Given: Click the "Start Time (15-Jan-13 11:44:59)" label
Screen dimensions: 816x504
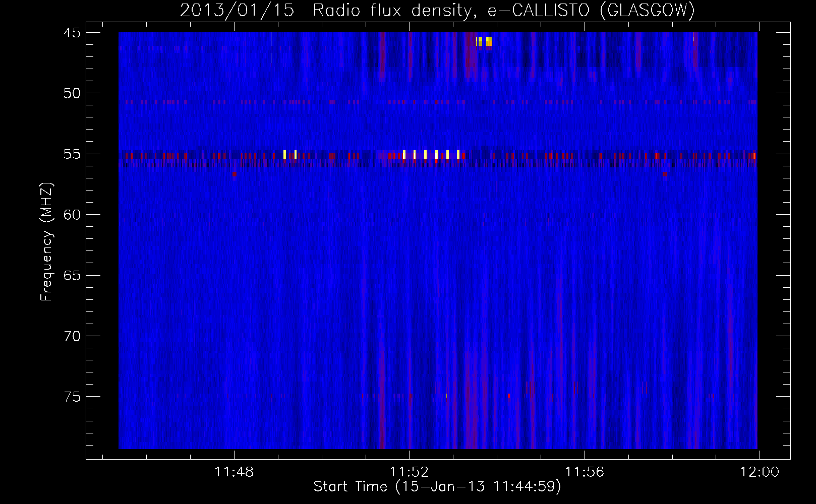Looking at the screenshot, I should pos(437,487).
